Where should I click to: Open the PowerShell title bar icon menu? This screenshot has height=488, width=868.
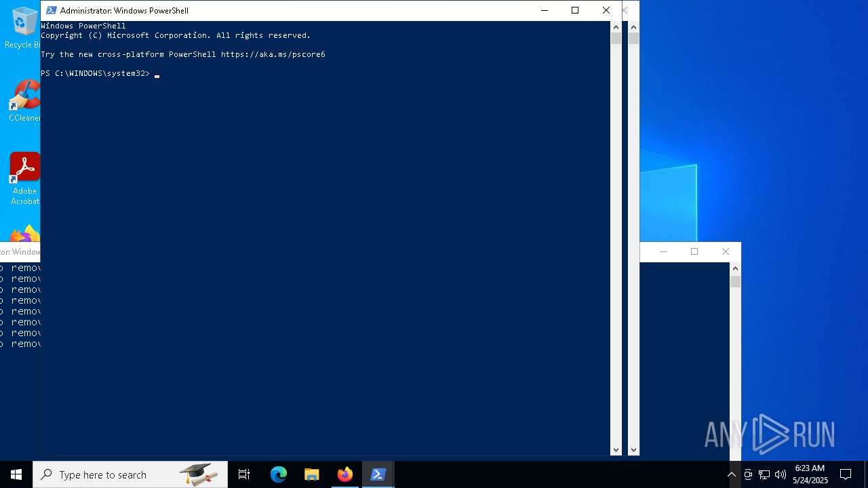tap(51, 10)
